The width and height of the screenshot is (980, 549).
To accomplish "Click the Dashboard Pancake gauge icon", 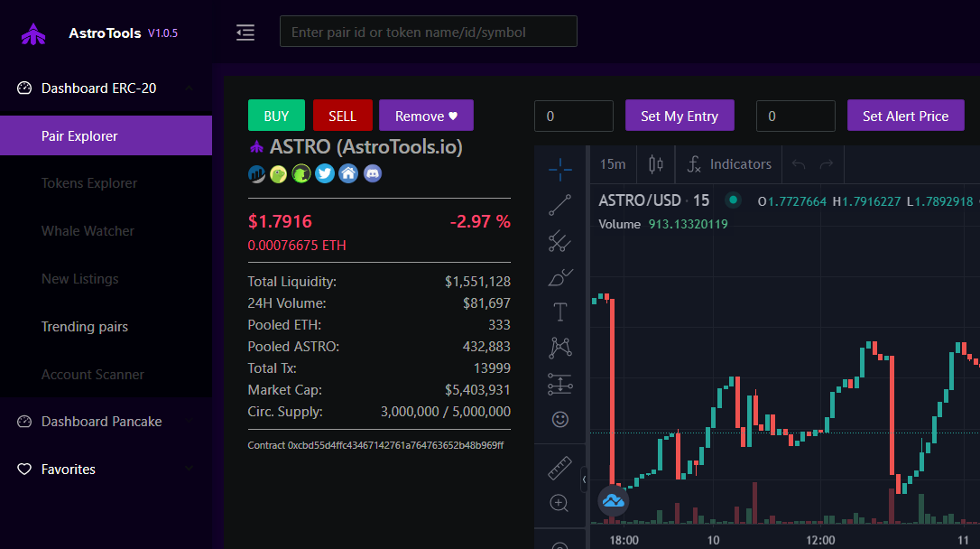I will [24, 422].
